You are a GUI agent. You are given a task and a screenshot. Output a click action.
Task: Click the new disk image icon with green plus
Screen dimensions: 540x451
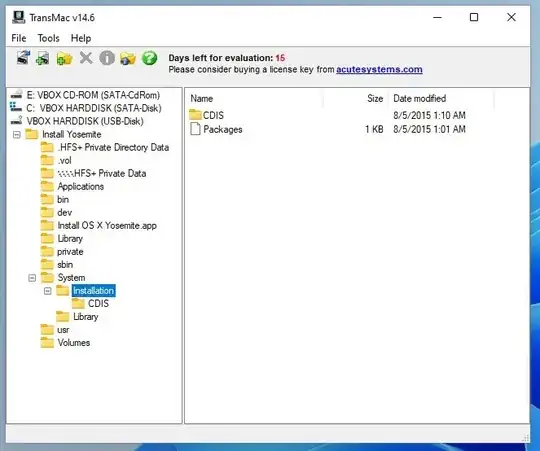[43, 58]
